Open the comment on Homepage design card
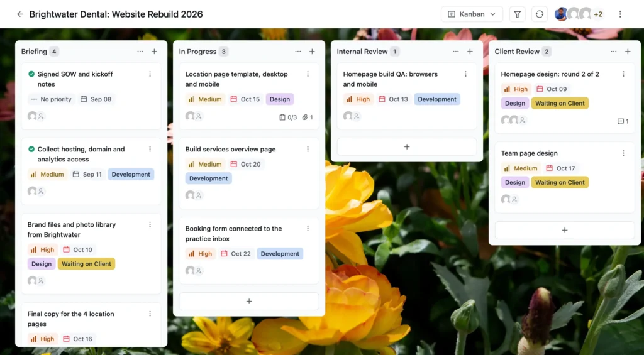The width and height of the screenshot is (644, 355). 623,121
